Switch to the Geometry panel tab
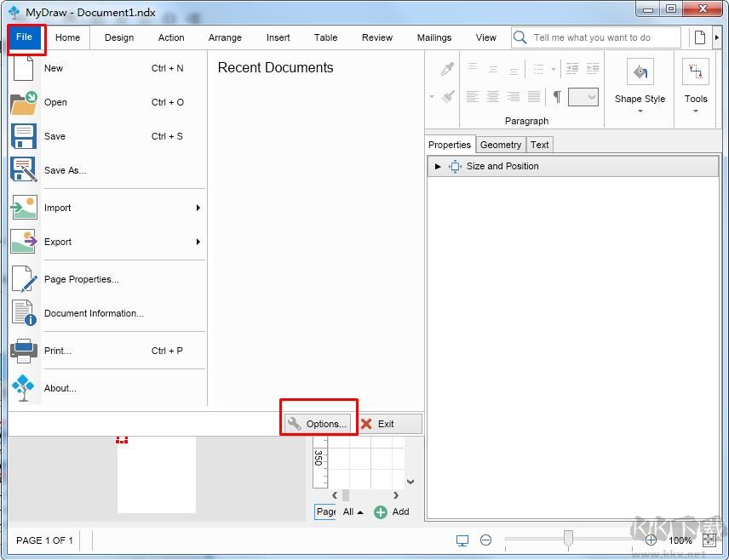 pos(501,145)
